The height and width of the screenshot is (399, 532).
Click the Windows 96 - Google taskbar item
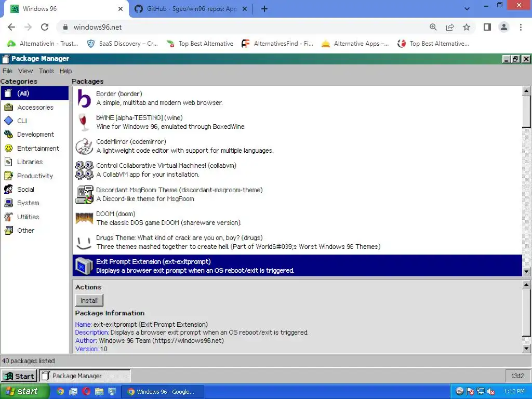coord(162,392)
